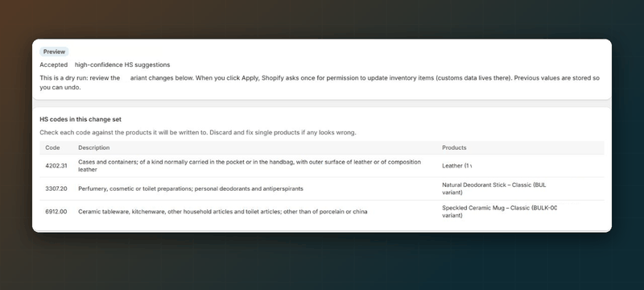
Task: Click the Natural Deodorant Stick – Classic product
Action: coord(494,189)
